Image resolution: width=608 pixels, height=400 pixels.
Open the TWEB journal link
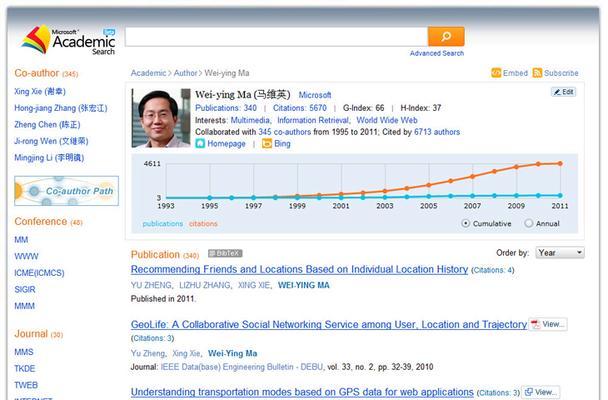point(26,385)
